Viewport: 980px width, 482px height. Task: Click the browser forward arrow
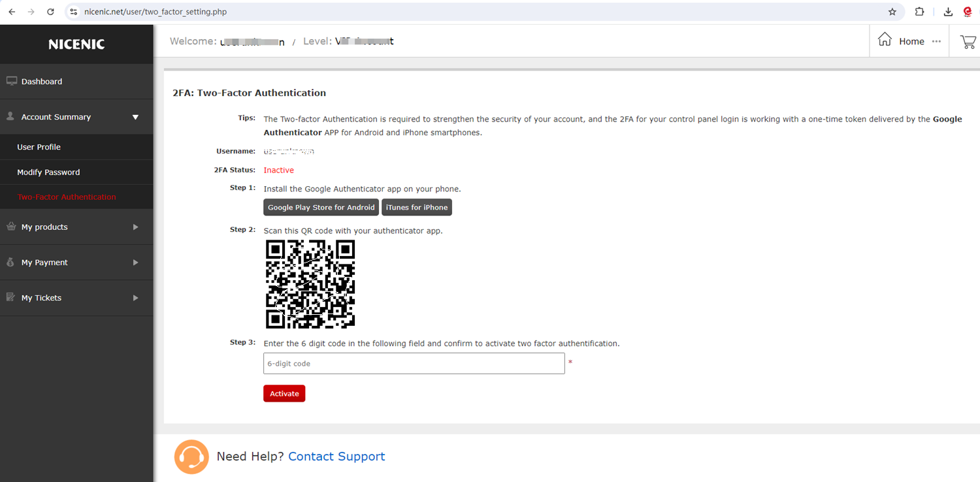pos(31,12)
